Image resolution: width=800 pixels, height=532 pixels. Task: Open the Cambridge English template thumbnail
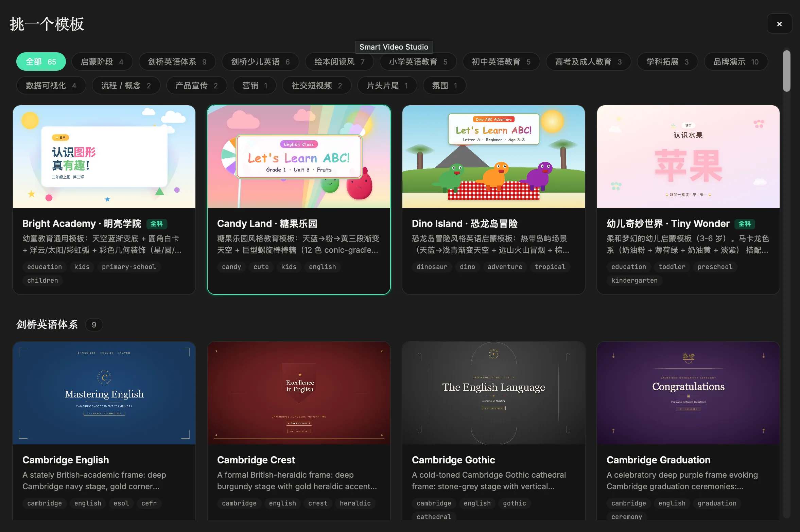[x=104, y=393]
